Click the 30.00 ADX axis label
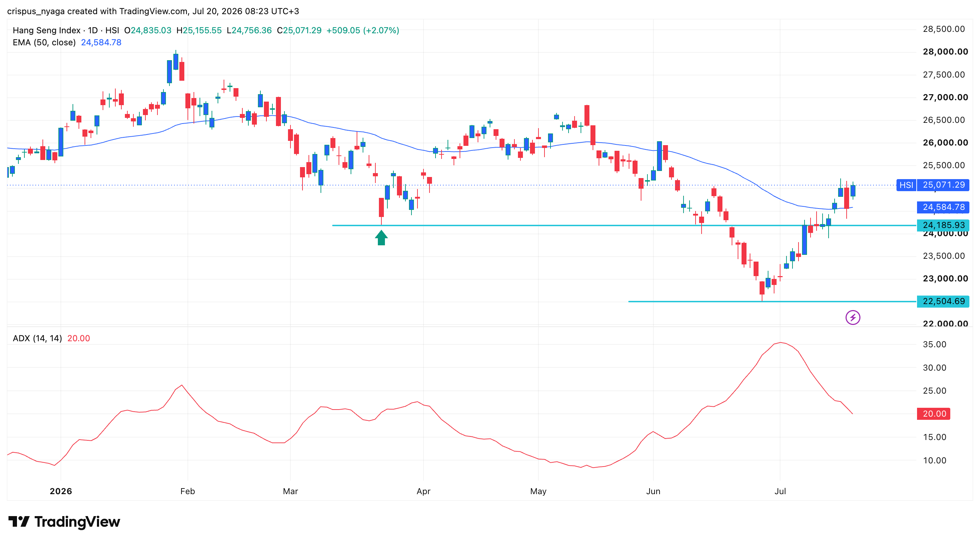The image size is (980, 543). (x=934, y=367)
